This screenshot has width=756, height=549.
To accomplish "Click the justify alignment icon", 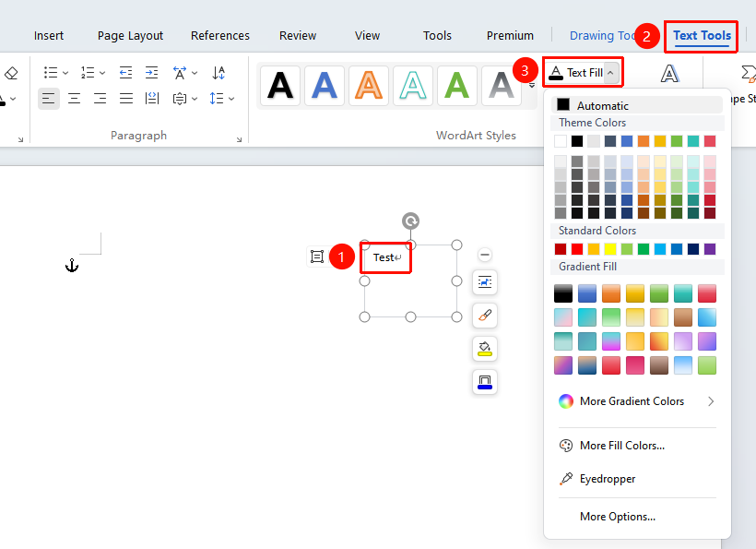I will [125, 99].
